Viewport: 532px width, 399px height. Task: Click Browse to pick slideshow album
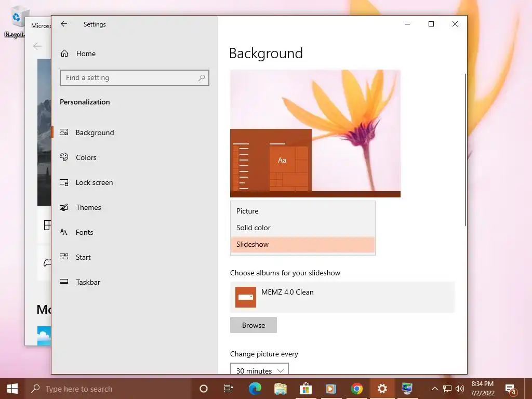(x=254, y=325)
